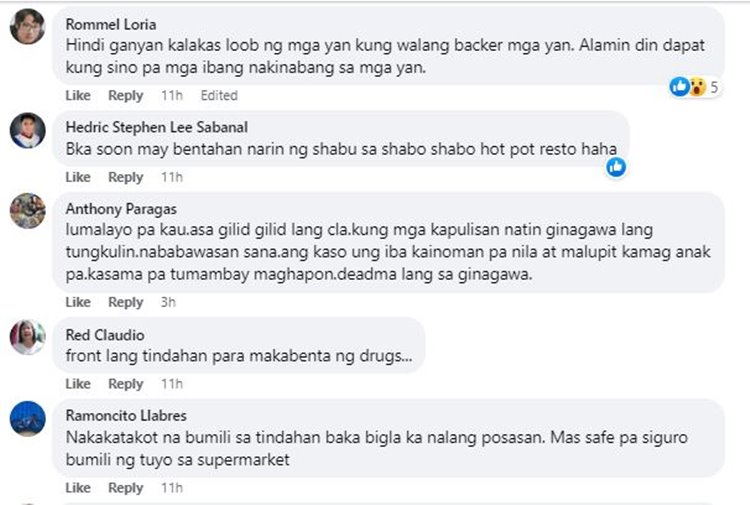Open Red Claudio's profile name link
The image size is (750, 505).
point(103,334)
